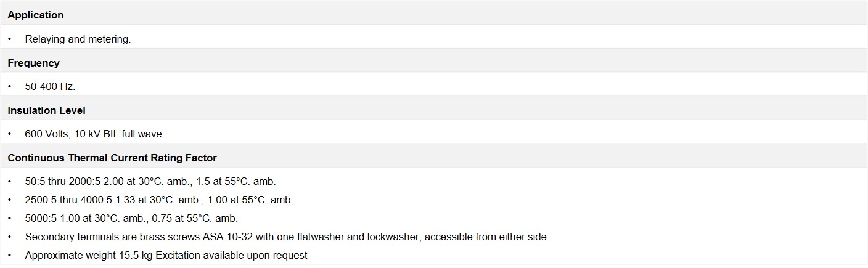Select the 5000:5 rating line
This screenshot has height=268, width=868.
coord(131,218)
